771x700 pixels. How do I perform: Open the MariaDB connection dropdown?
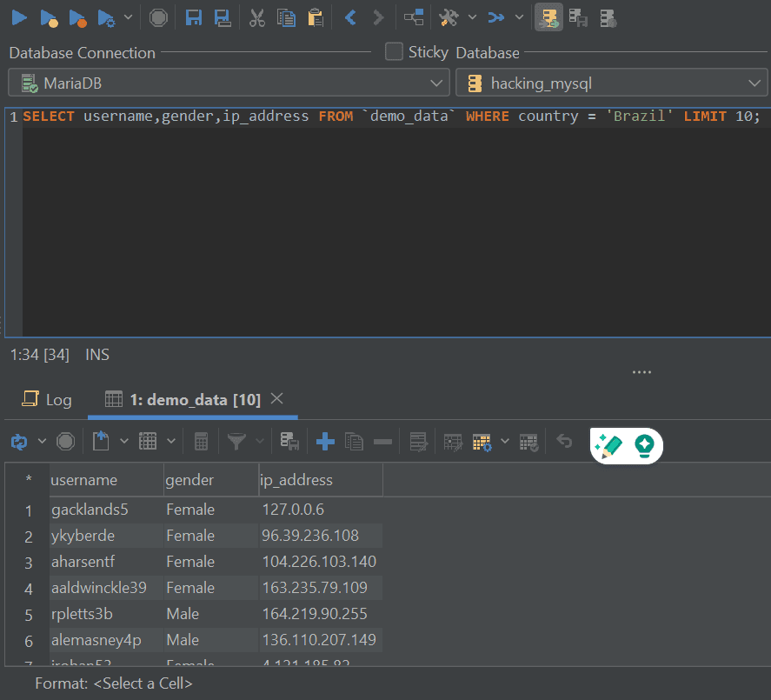229,83
